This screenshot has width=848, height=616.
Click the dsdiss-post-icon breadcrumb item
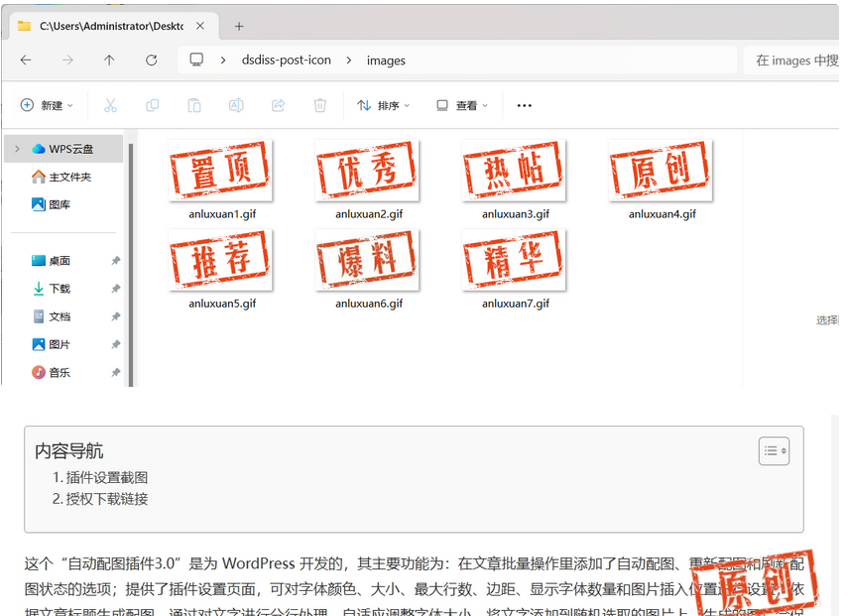coord(287,60)
